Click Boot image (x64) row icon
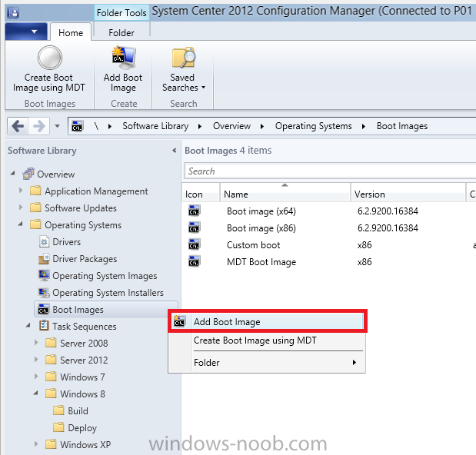This screenshot has height=455, width=476. 194,211
